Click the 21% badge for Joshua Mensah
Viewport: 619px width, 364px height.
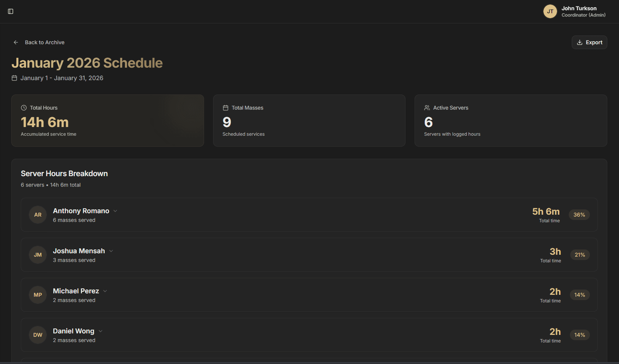(x=580, y=255)
